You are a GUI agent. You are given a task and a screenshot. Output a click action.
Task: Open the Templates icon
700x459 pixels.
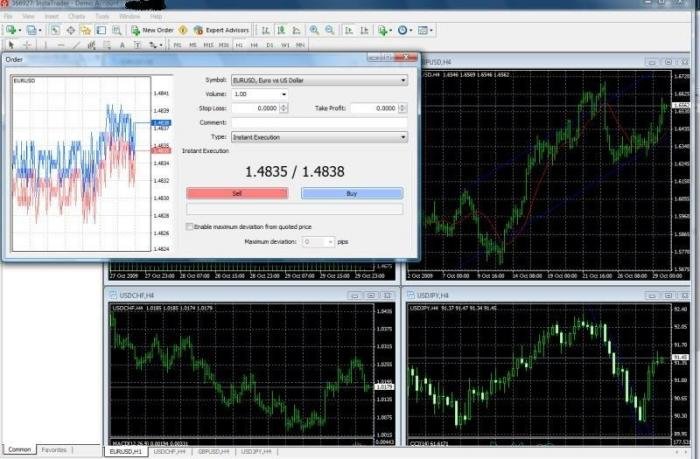425,30
